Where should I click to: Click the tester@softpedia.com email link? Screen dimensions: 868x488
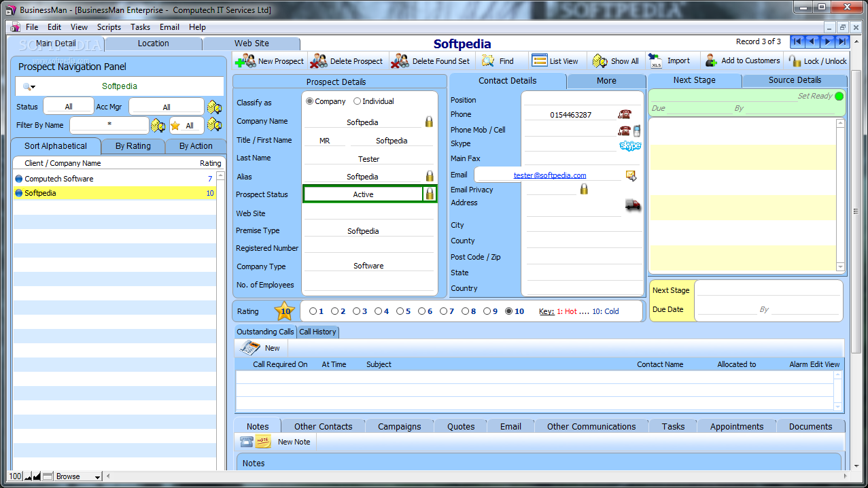(550, 175)
